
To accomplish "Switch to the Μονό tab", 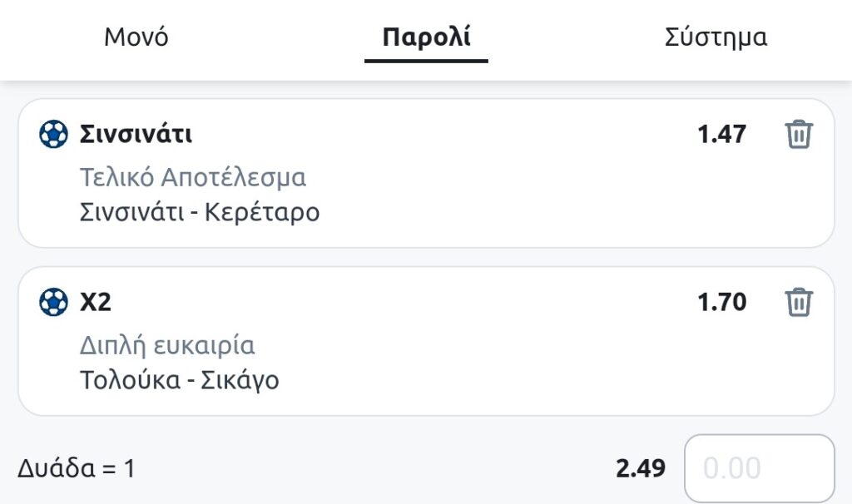I will pyautogui.click(x=136, y=37).
